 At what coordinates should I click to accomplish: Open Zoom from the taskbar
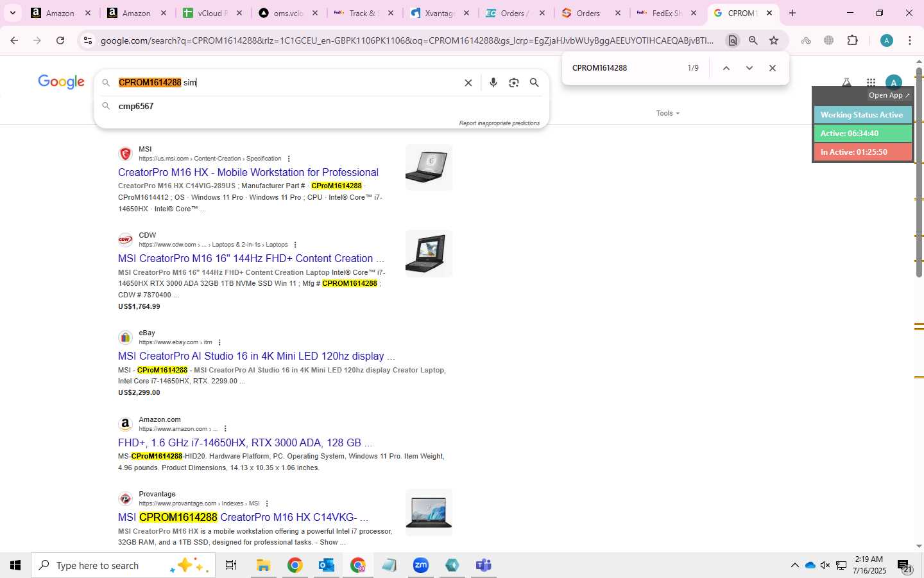pos(420,565)
